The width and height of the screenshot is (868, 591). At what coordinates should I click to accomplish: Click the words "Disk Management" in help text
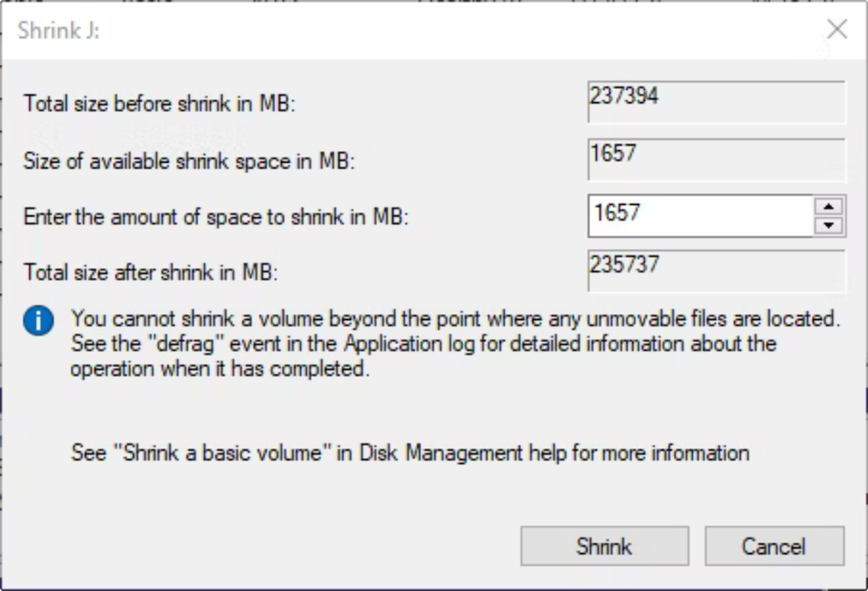pyautogui.click(x=440, y=453)
